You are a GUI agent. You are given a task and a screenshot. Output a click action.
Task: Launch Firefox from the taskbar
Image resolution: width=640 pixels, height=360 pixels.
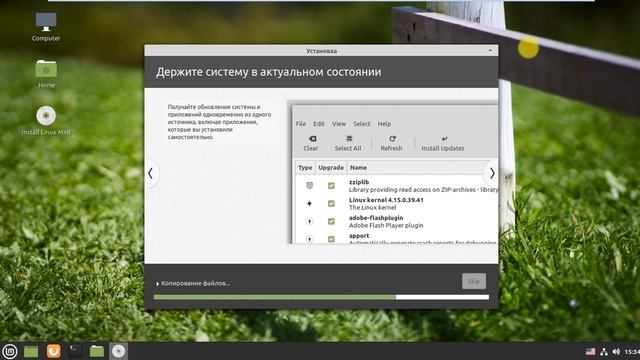tap(53, 351)
